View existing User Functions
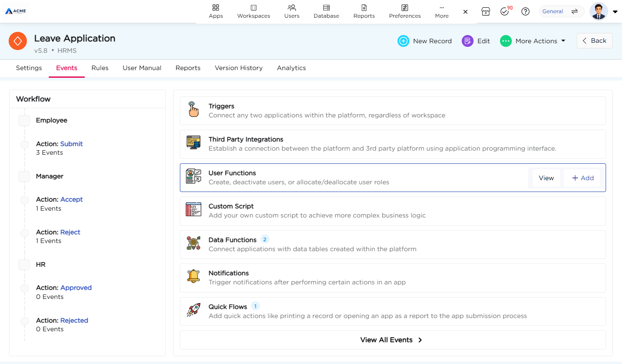 point(546,178)
